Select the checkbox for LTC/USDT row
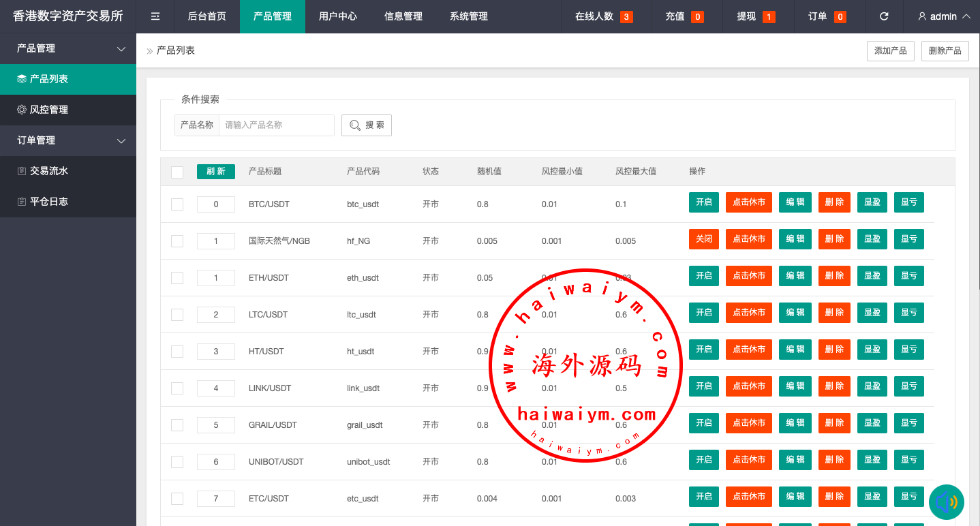This screenshot has width=980, height=526. click(x=177, y=314)
